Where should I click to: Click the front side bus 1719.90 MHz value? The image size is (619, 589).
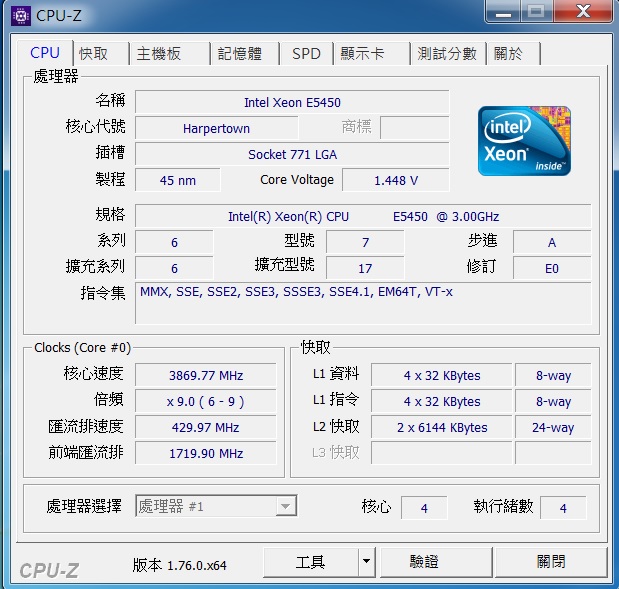(x=206, y=453)
